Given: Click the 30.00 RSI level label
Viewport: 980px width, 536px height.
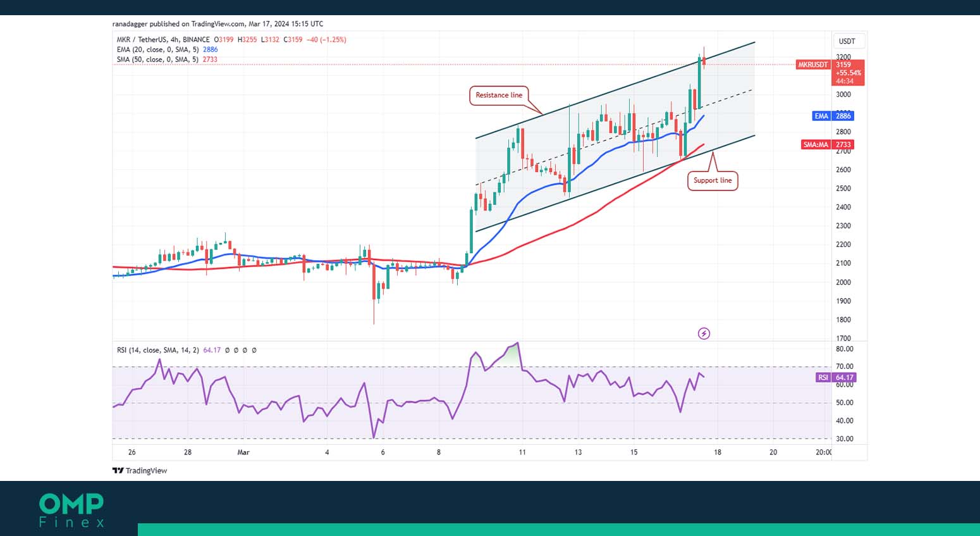Looking at the screenshot, I should coord(845,439).
